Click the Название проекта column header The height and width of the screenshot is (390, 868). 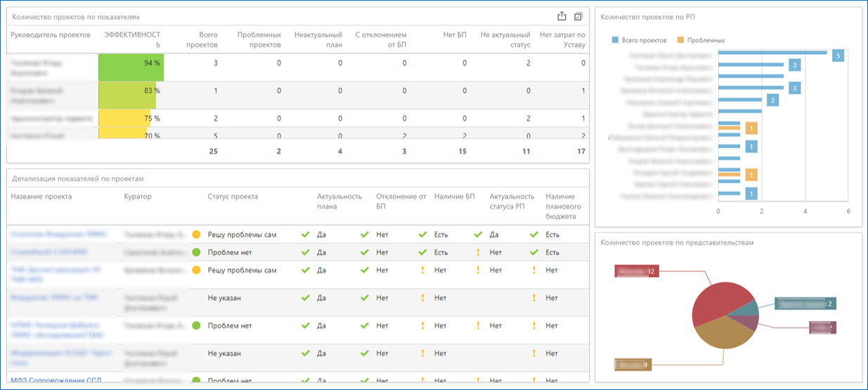(x=41, y=197)
